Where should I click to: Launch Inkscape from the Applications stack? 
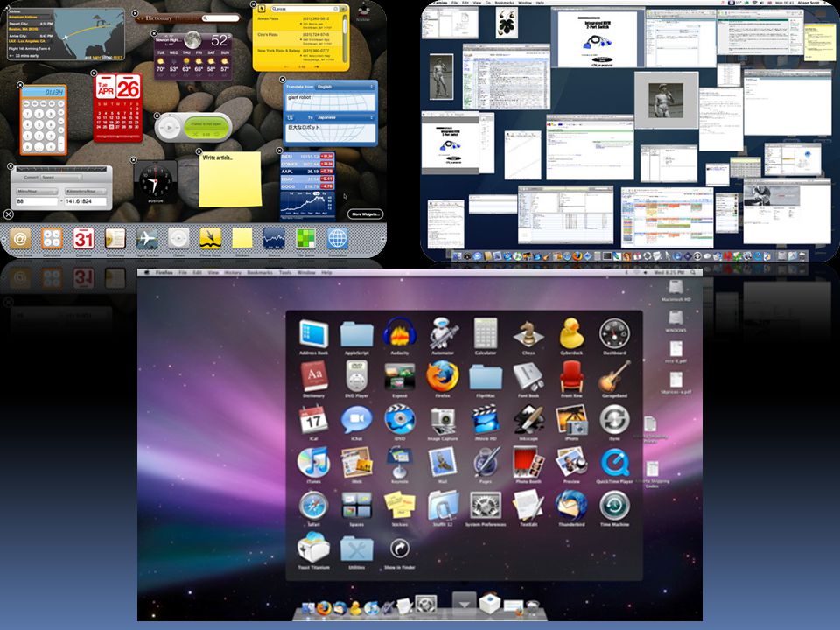pyautogui.click(x=528, y=419)
